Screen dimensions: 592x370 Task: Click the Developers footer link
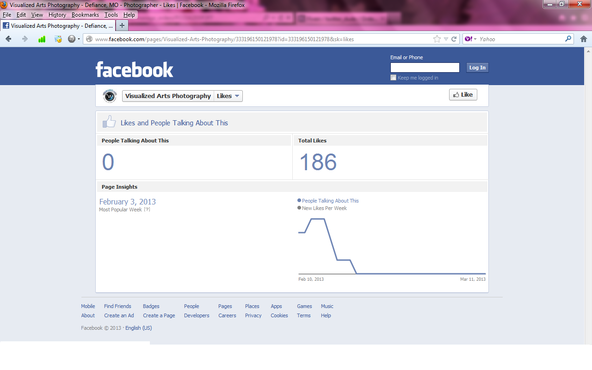[x=196, y=316]
